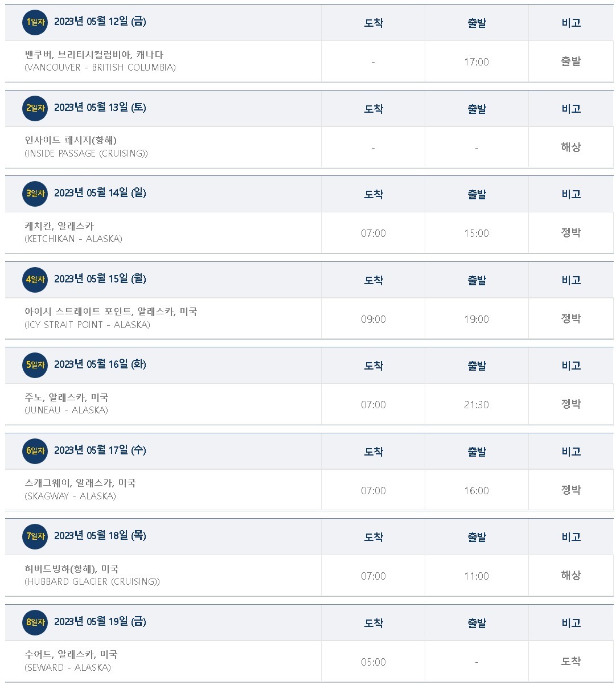This screenshot has width=616, height=685.
Task: Select Seward's 05:00 arrival time
Action: pos(373,662)
